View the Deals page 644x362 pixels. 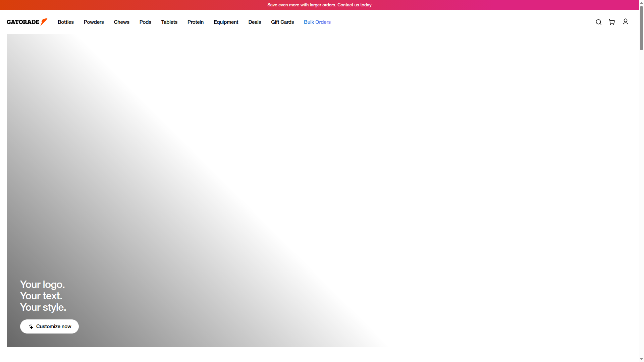pyautogui.click(x=255, y=22)
